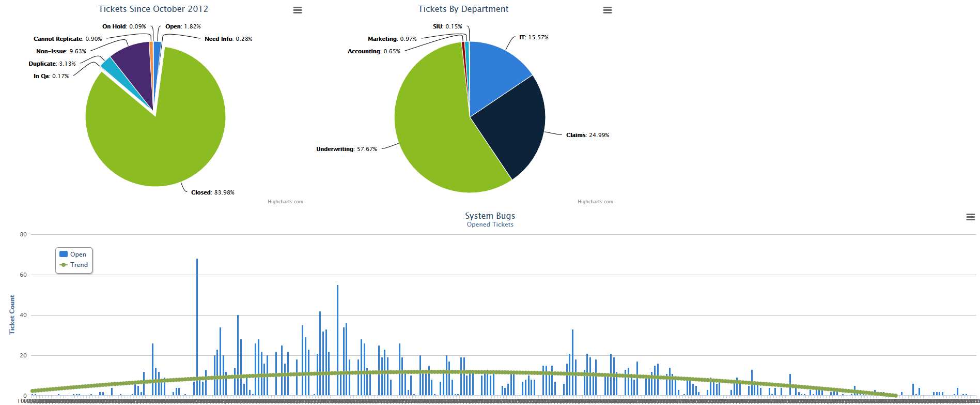The image size is (980, 405).
Task: Click the green Underwriting pie slice
Action: (x=434, y=134)
